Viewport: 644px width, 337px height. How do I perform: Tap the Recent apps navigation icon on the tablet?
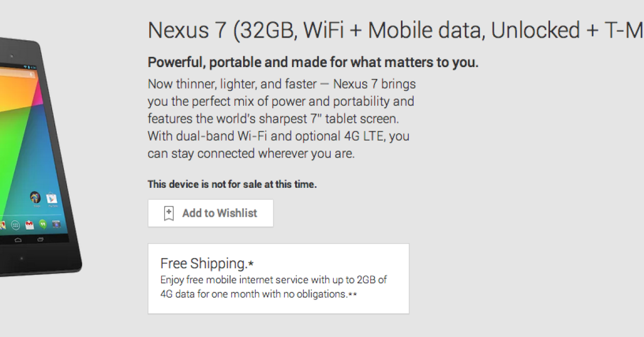tap(40, 239)
